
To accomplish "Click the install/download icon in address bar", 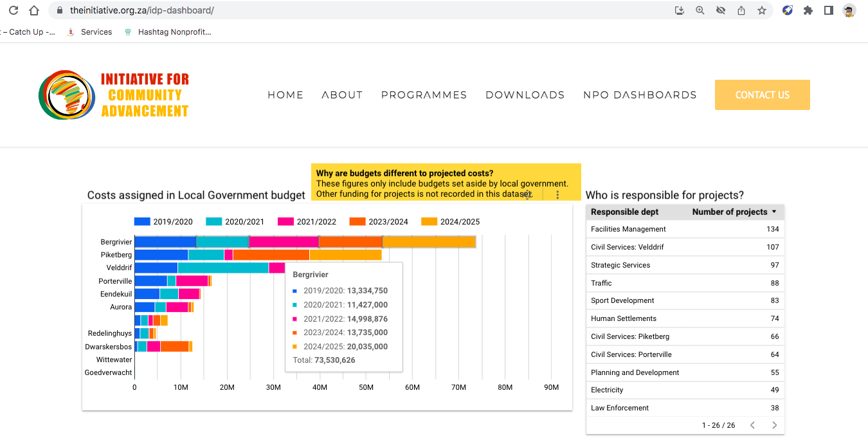I will tap(680, 10).
